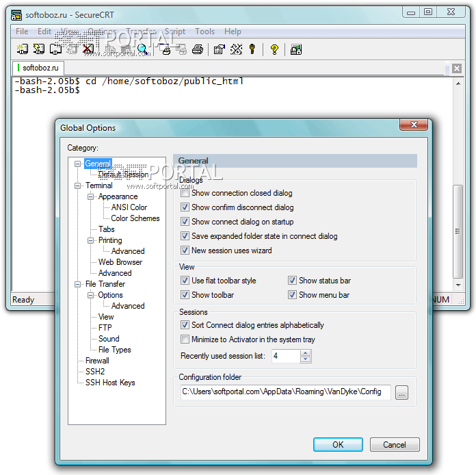Click the Print printer icon
The width and height of the screenshot is (476, 475).
click(198, 49)
